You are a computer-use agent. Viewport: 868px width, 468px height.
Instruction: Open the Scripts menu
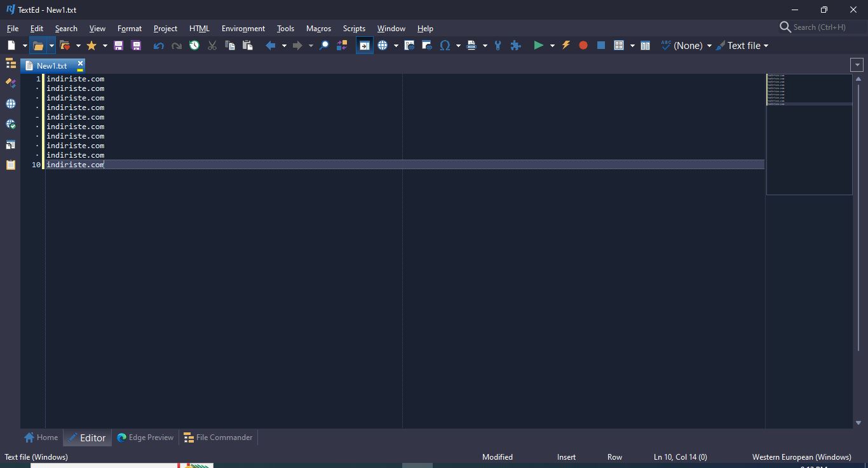[x=354, y=28]
